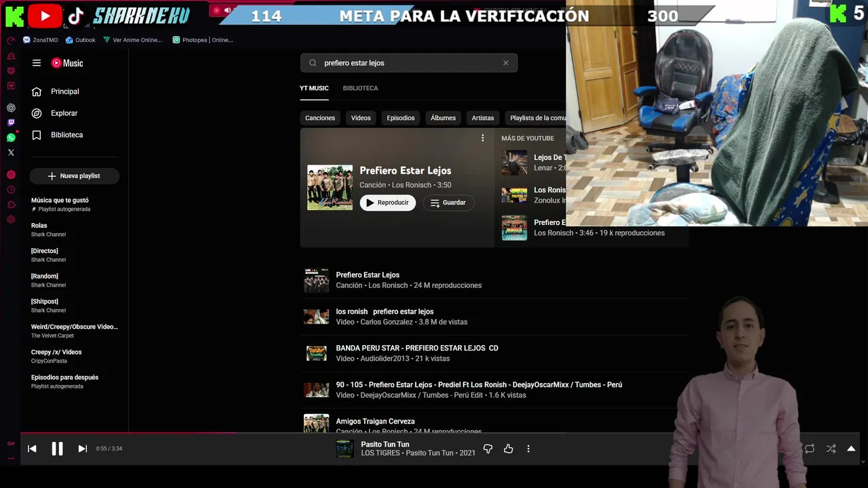Open the Prefiero Estar Lejos card three-dot menu
868x488 pixels.
click(x=483, y=138)
